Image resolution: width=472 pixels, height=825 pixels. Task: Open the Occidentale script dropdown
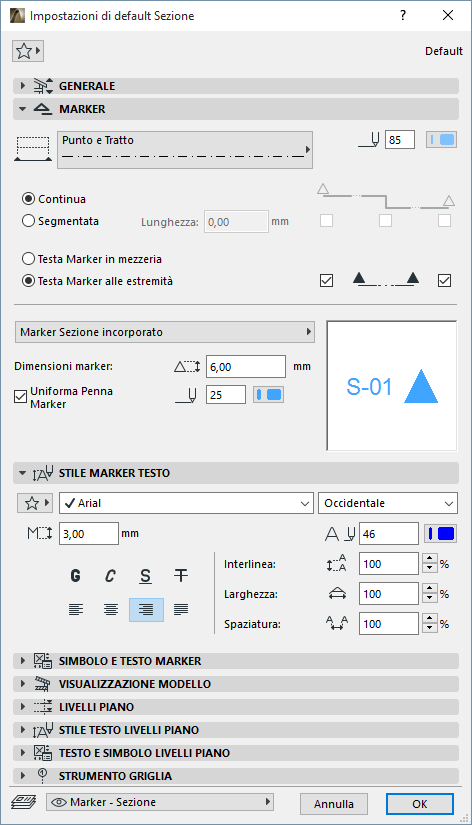pos(388,504)
